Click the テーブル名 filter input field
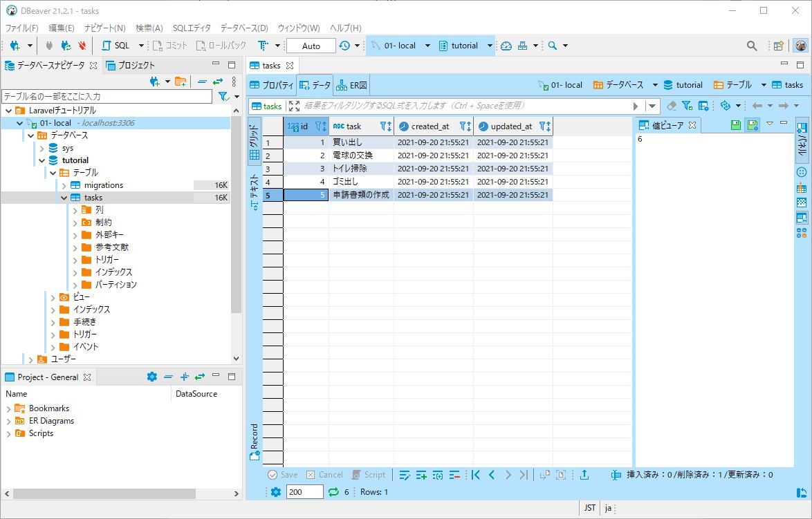 pyautogui.click(x=107, y=96)
